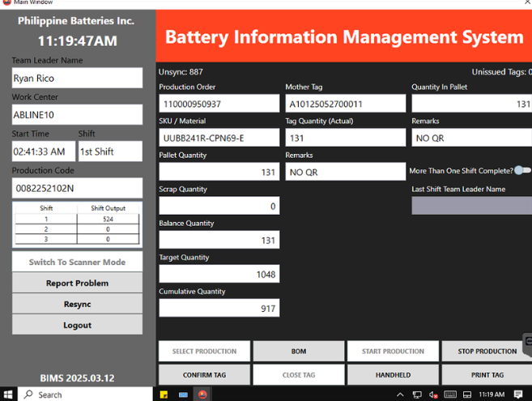Image resolution: width=532 pixels, height=401 pixels.
Task: Click the Shift column header
Action: (x=46, y=208)
